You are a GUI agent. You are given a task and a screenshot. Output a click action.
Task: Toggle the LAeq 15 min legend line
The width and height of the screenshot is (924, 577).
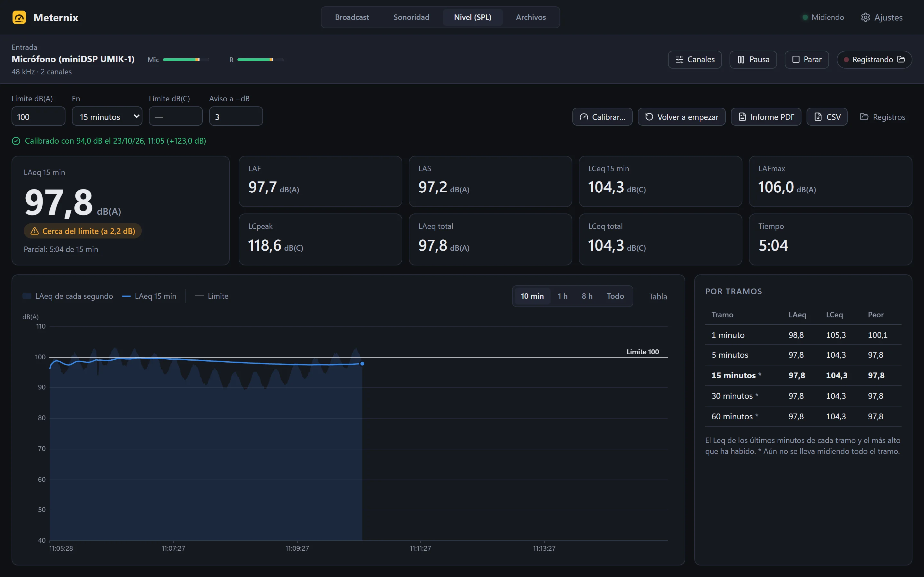click(149, 296)
